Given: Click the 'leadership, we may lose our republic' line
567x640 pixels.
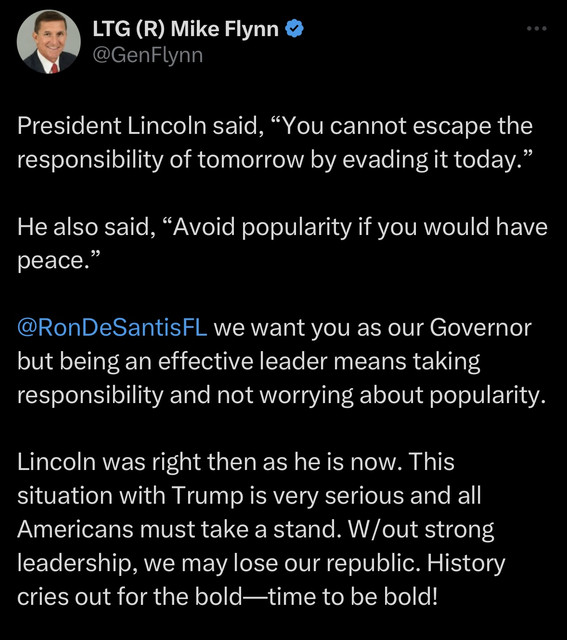Looking at the screenshot, I should [x=218, y=564].
